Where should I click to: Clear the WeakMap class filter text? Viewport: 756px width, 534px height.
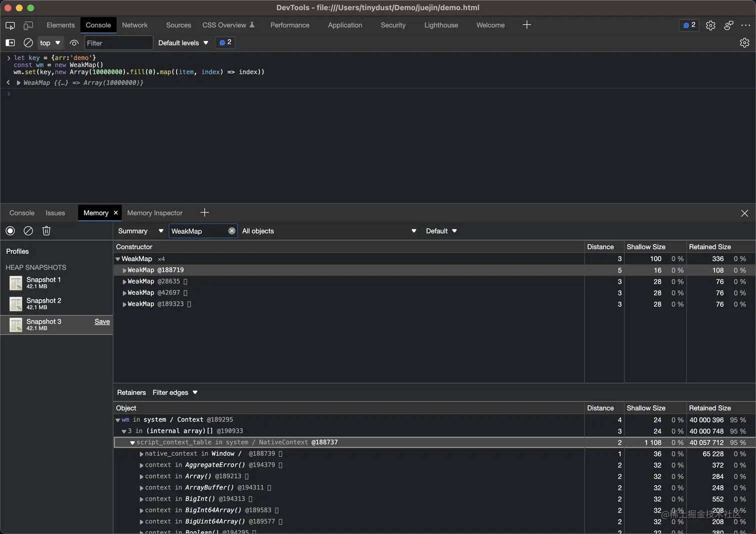point(231,231)
